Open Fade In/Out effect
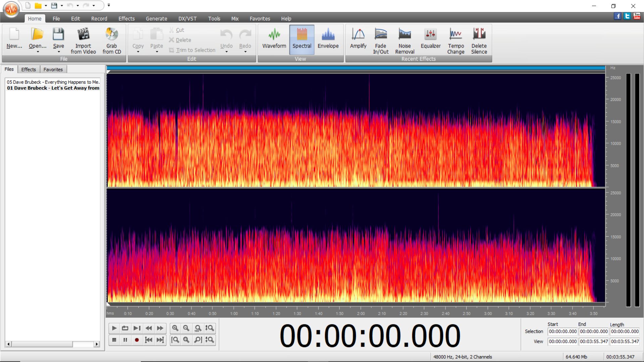Viewport: 644px width, 362px height. (x=381, y=41)
